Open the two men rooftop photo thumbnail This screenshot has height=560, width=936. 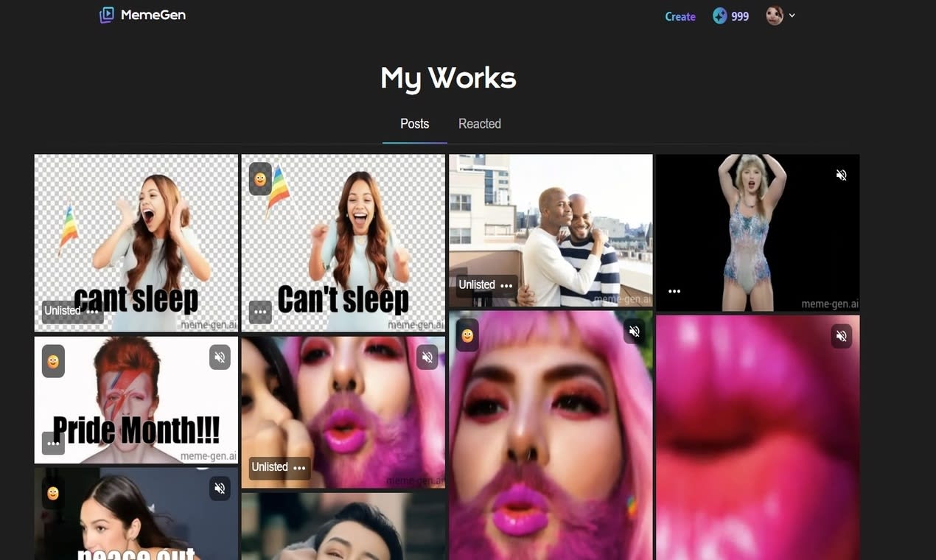click(551, 230)
